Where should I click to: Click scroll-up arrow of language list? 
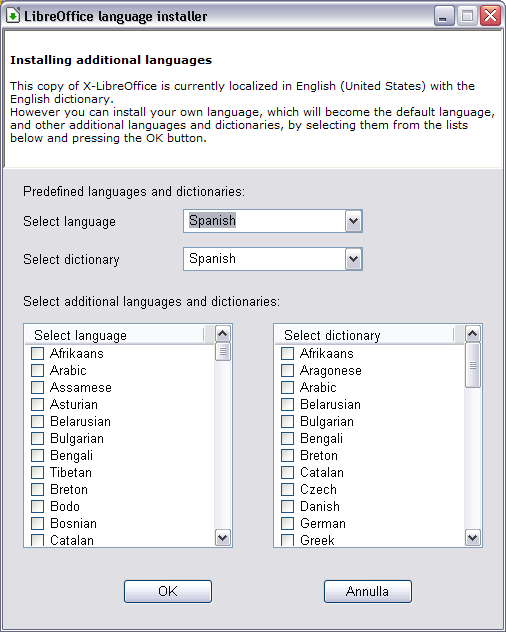coord(223,333)
